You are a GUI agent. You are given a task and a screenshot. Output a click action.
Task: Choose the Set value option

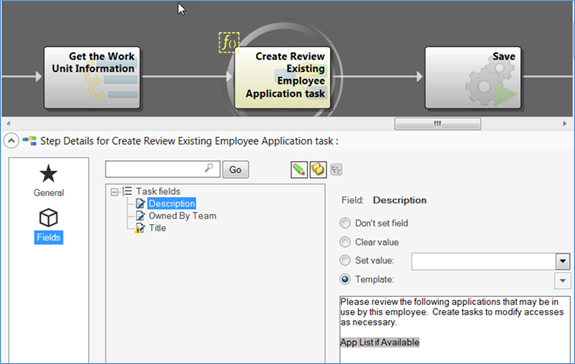(x=345, y=260)
